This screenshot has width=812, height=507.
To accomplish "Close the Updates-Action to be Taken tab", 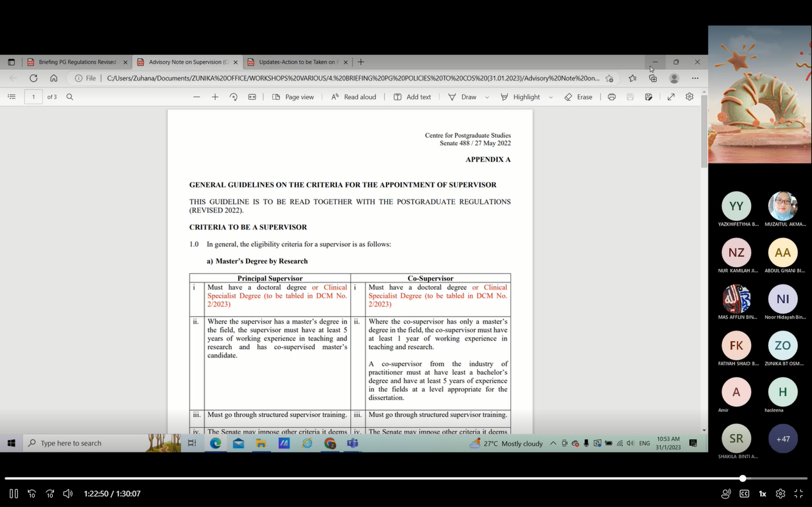I will (345, 62).
